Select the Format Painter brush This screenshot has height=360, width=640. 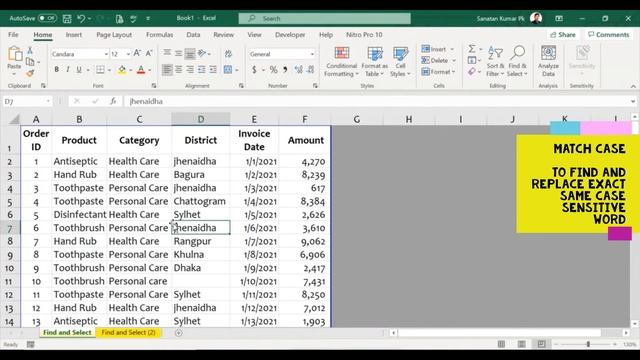[30, 73]
